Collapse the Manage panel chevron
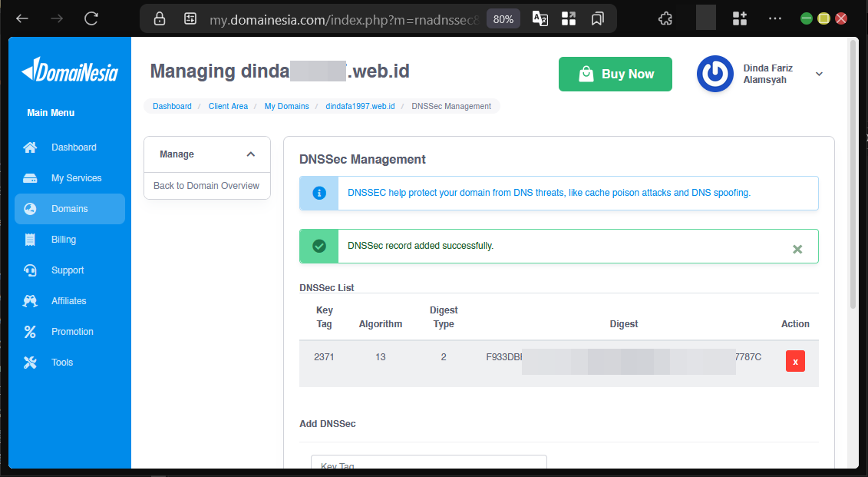The image size is (868, 477). 251,154
